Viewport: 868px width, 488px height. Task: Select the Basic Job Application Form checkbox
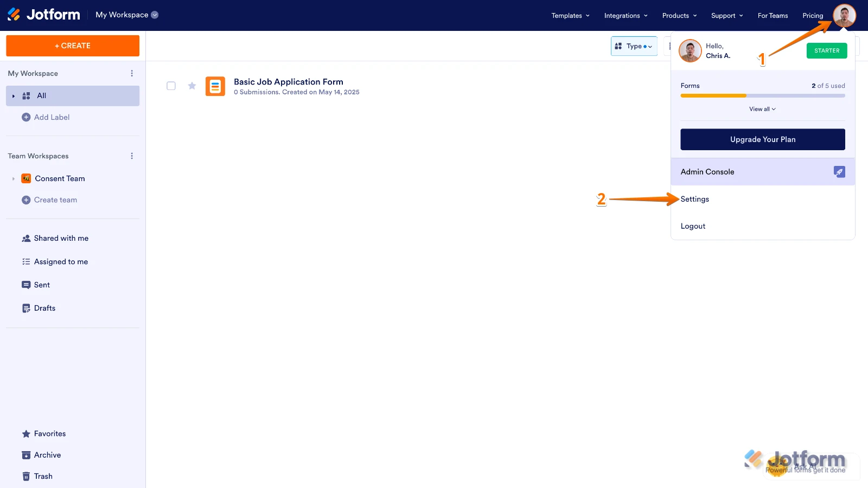(171, 86)
